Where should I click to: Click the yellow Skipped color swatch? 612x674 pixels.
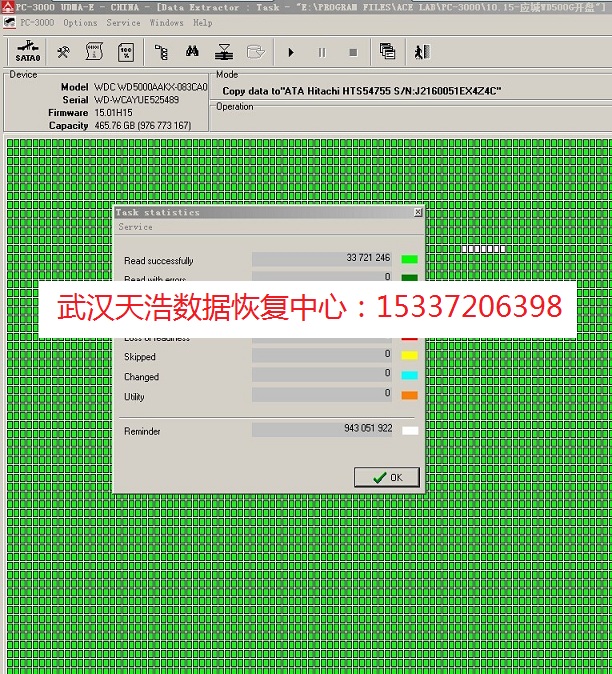409,356
